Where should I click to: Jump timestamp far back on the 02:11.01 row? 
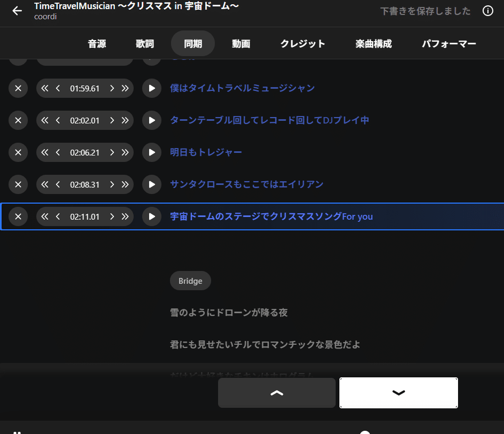(x=45, y=216)
